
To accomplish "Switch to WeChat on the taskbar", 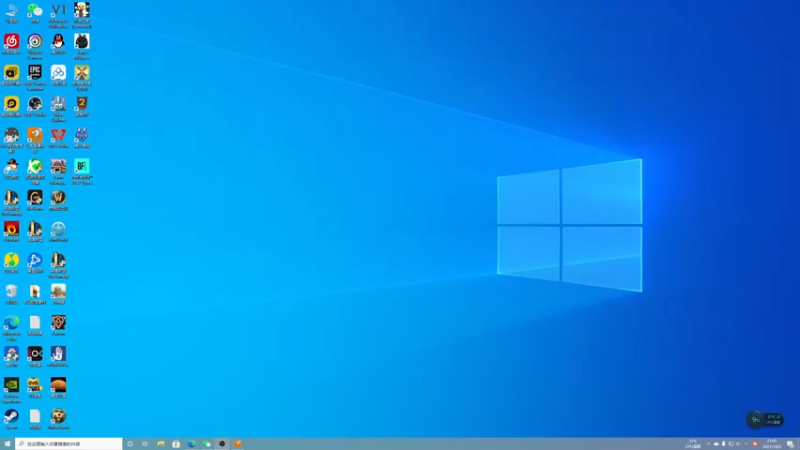I will pyautogui.click(x=207, y=444).
